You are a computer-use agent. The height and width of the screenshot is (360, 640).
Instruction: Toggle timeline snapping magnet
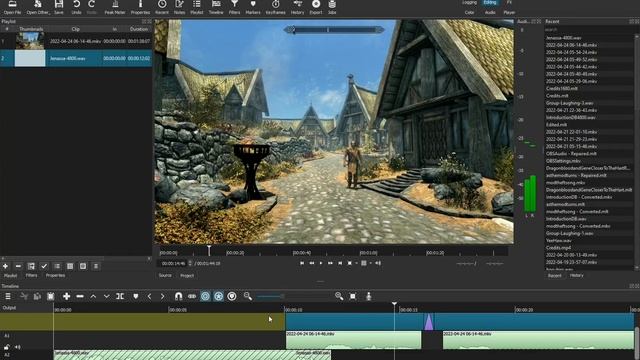point(178,296)
